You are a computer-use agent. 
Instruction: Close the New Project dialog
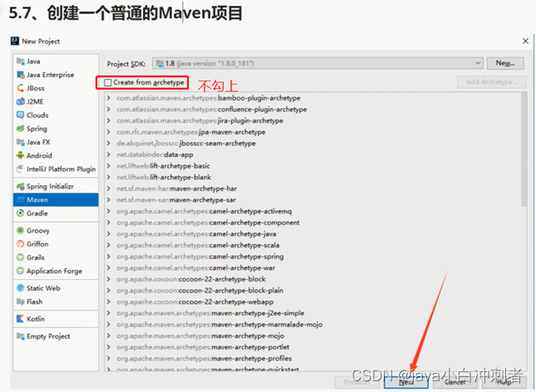point(525,41)
